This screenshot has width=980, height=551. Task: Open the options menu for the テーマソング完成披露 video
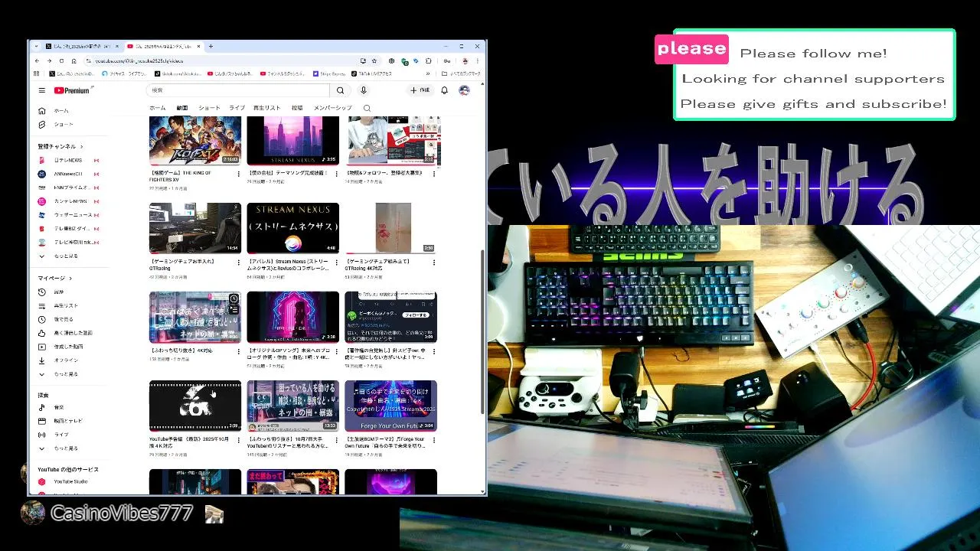(336, 174)
